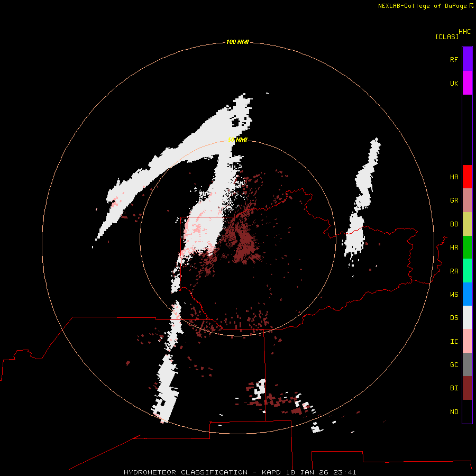Screen dimensions: 476x476
Task: Click the HYDROMETEOR CLASSIFICATION title text
Action: [186, 472]
